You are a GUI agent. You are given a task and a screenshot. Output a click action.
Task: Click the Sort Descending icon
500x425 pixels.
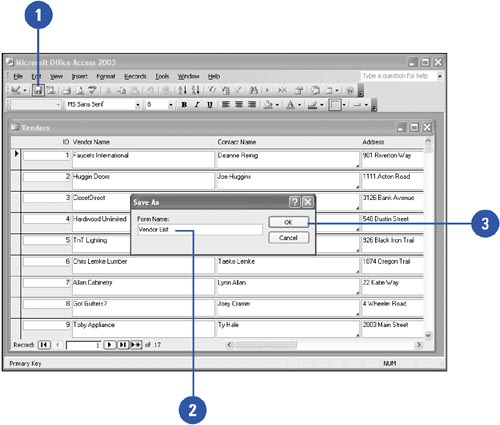coord(196,90)
